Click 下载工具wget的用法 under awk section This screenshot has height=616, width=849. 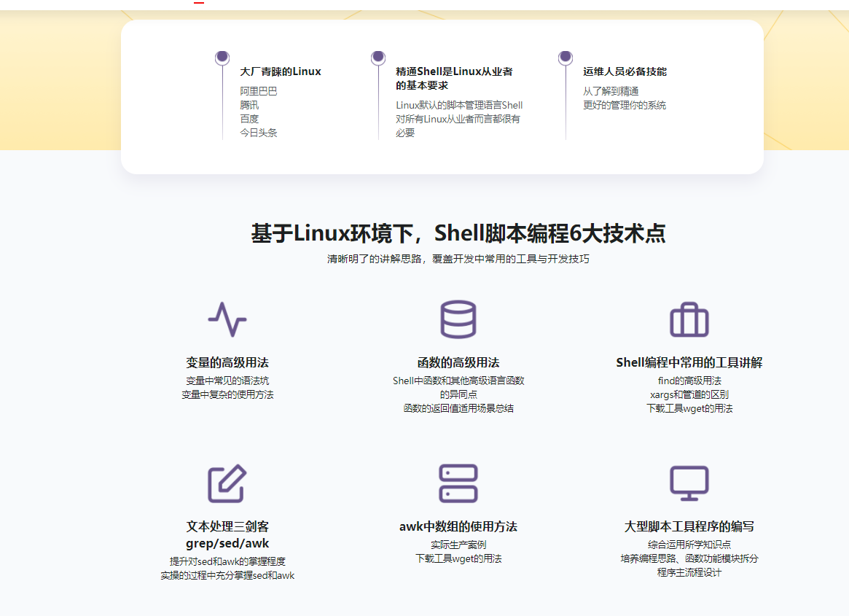[x=459, y=558]
